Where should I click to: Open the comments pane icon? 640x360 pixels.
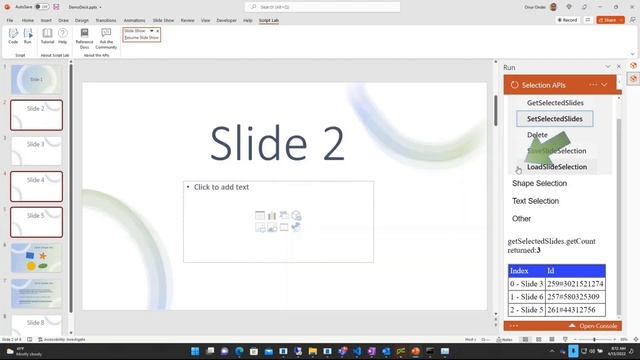tap(588, 20)
